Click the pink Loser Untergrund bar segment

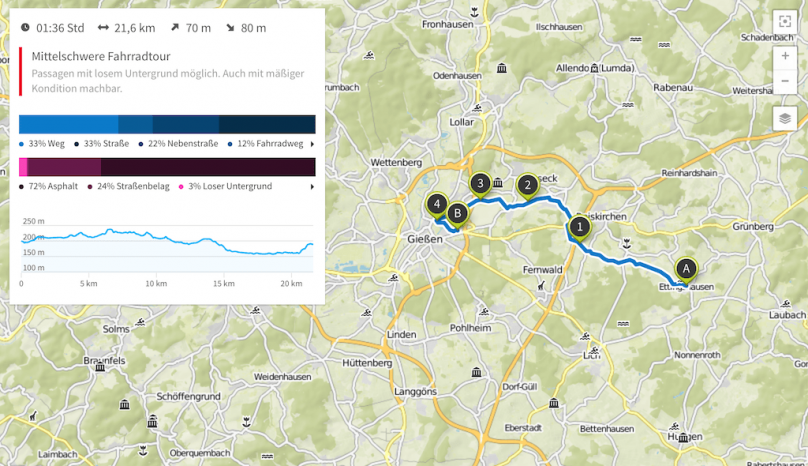click(x=23, y=167)
